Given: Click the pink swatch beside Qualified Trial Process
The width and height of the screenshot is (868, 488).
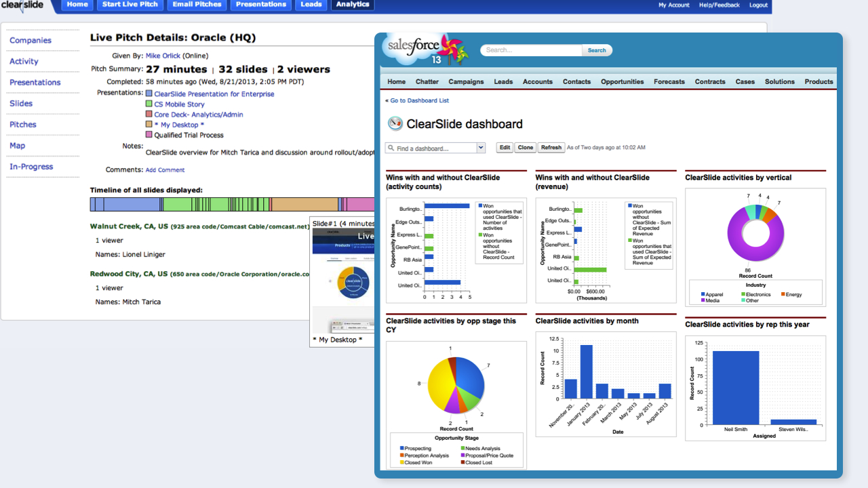Looking at the screenshot, I should (149, 135).
